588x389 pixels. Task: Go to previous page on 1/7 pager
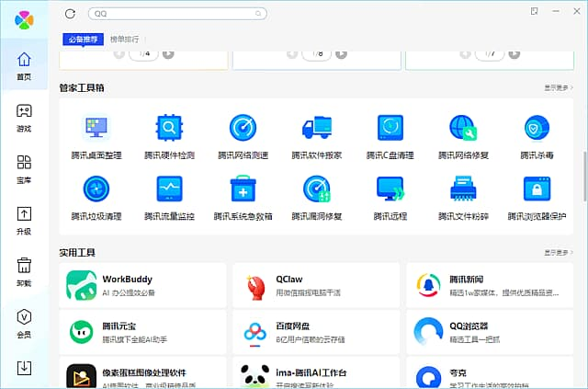click(466, 53)
